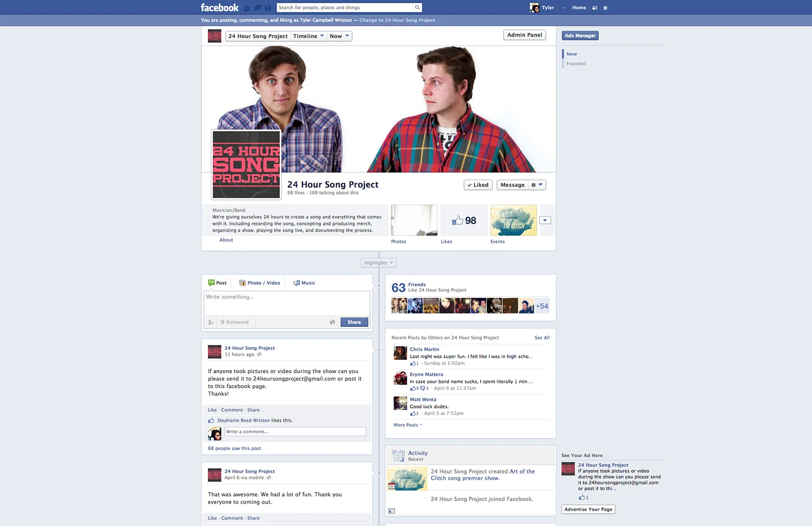Screen dimensions: 812x526
Task: Jump to Founded in the timeline sidebar
Action: pyautogui.click(x=576, y=64)
